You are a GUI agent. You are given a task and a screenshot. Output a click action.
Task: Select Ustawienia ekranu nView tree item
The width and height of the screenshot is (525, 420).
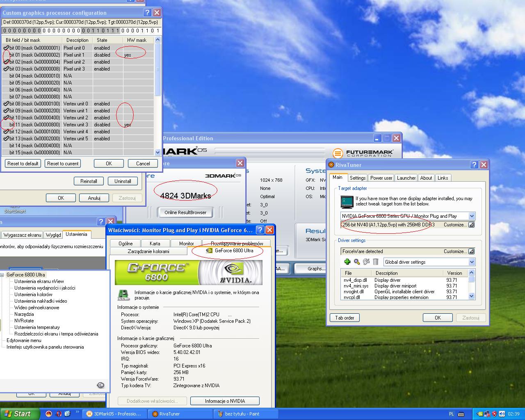[39, 281]
